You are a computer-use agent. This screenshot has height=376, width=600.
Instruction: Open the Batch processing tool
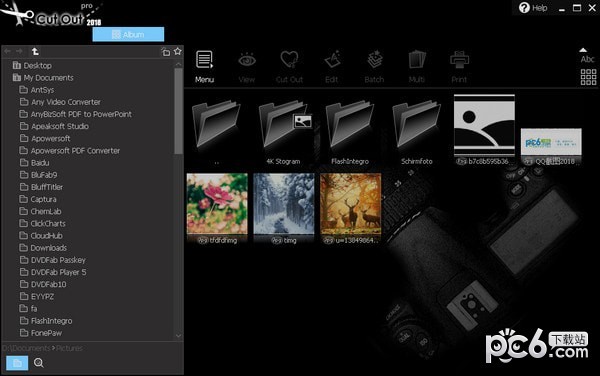[x=374, y=66]
